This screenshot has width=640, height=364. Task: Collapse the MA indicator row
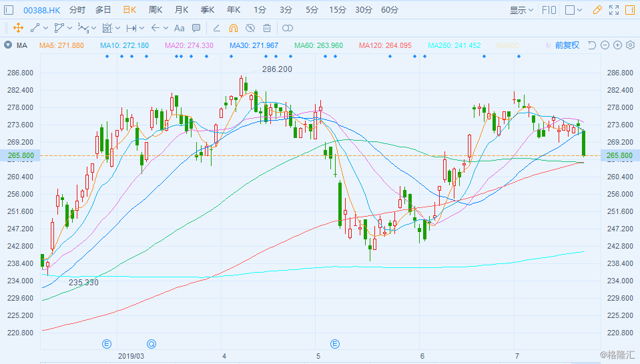click(8, 45)
